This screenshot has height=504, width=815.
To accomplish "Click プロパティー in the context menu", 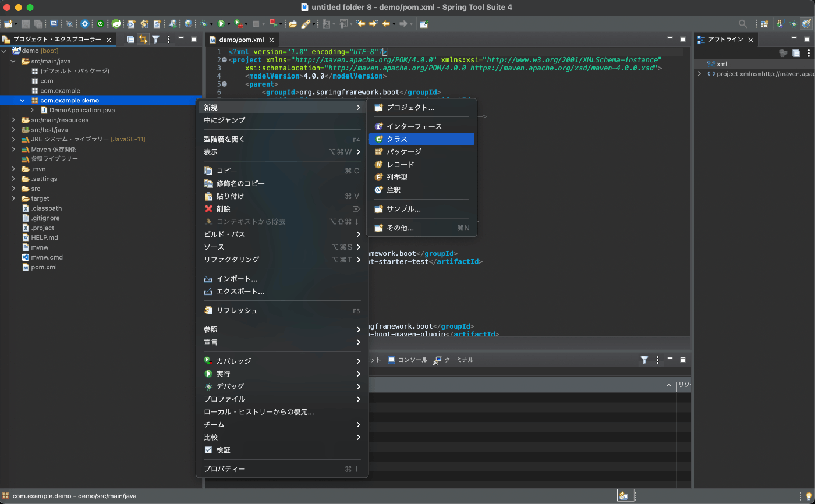I will coord(282,469).
